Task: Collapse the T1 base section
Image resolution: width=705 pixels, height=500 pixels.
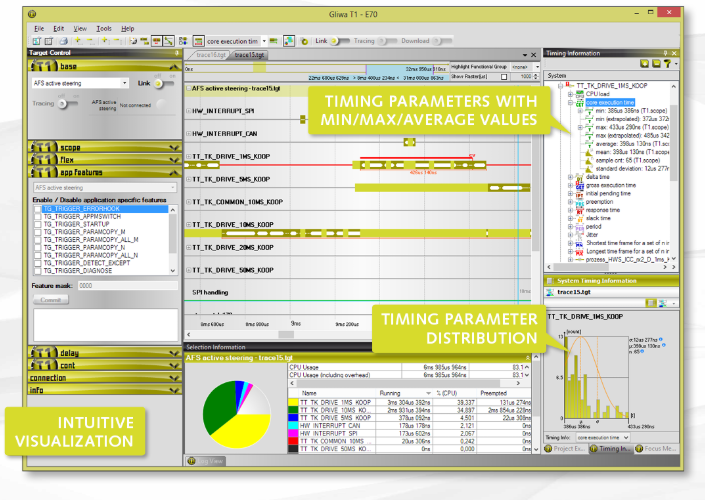Action: 174,67
